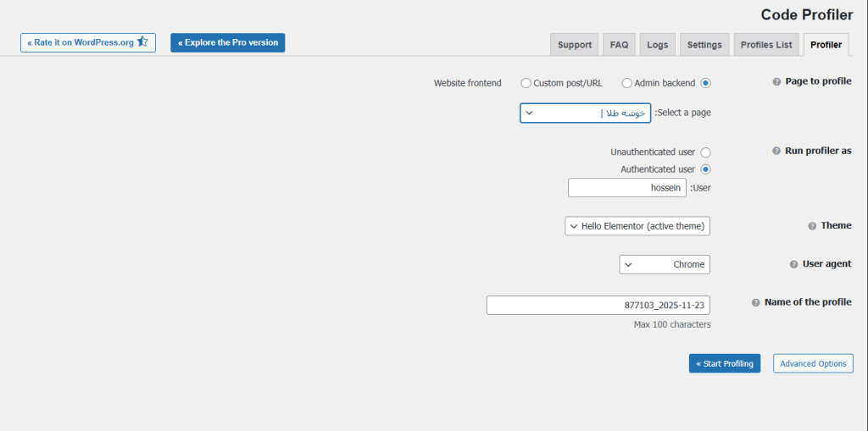Switch to the Profiles List tab
The image size is (868, 431).
765,45
